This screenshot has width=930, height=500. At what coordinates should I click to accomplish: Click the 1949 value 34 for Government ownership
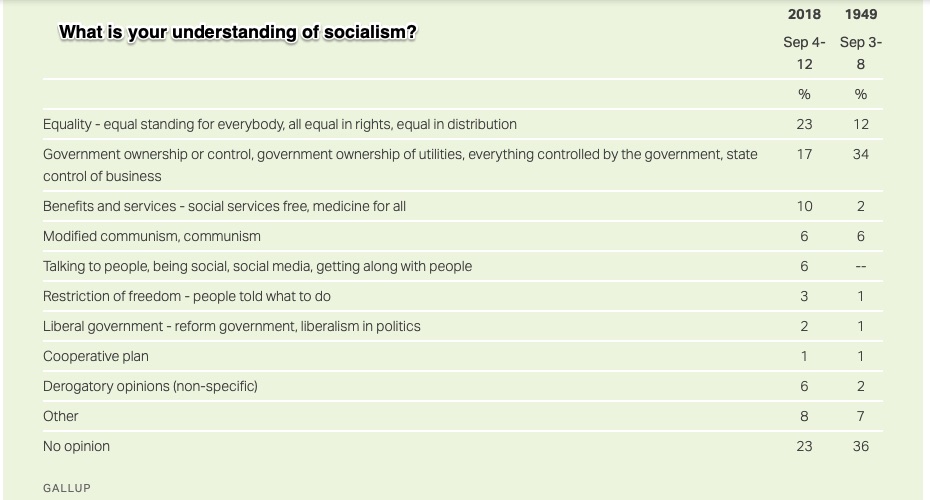tap(861, 154)
